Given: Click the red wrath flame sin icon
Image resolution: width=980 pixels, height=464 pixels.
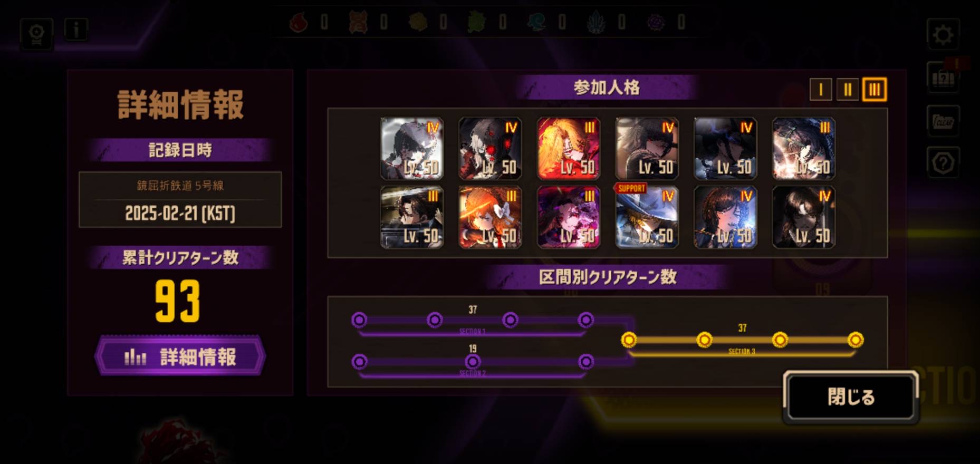Looking at the screenshot, I should [x=299, y=23].
